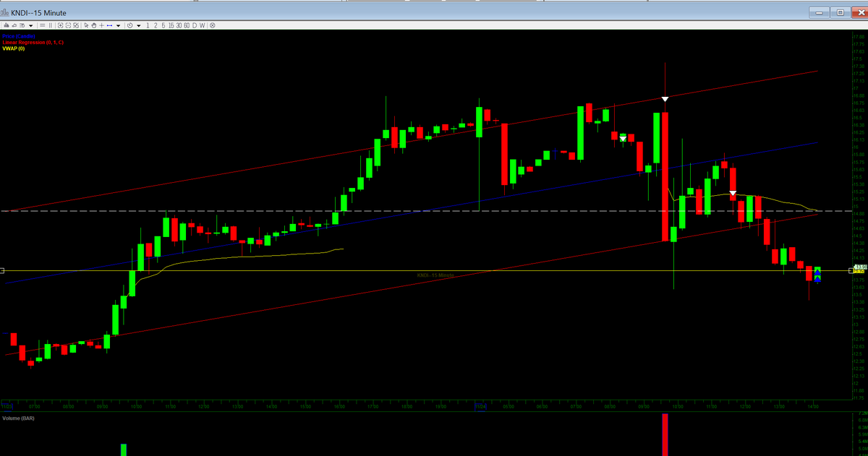Click the second toolbar icon beside studies

coord(14,25)
